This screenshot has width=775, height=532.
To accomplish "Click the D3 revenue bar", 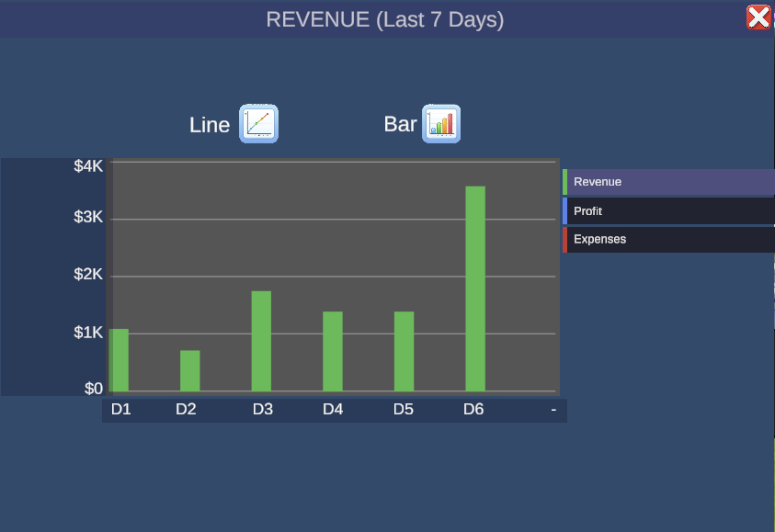I will click(261, 341).
